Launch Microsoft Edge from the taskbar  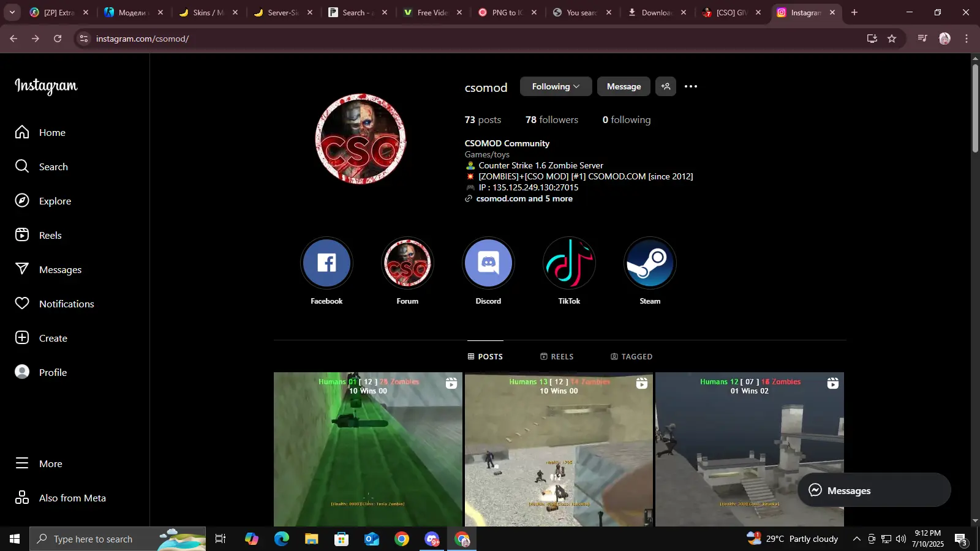point(282,539)
